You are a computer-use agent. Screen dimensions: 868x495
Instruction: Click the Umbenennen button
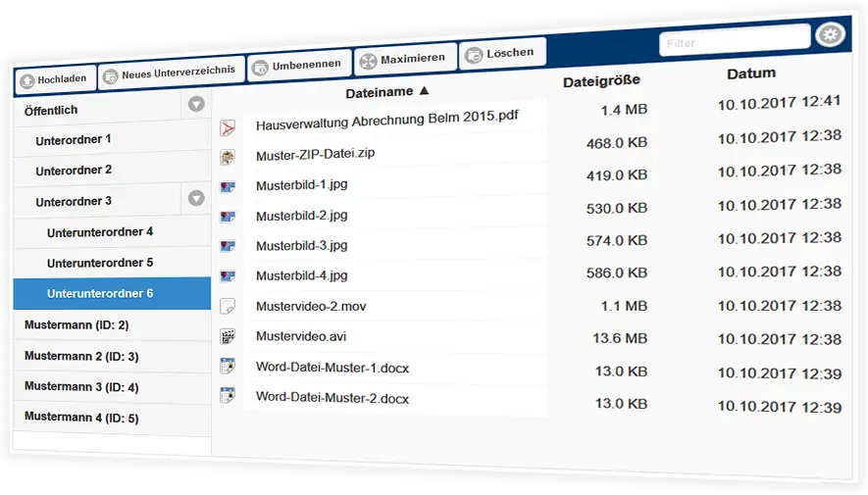299,66
